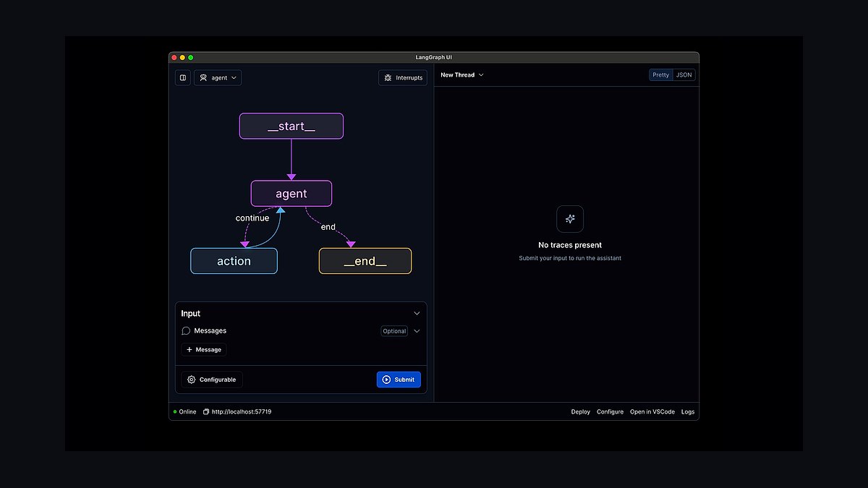This screenshot has height=488, width=868.
Task: Open the Configurable settings
Action: (212, 380)
